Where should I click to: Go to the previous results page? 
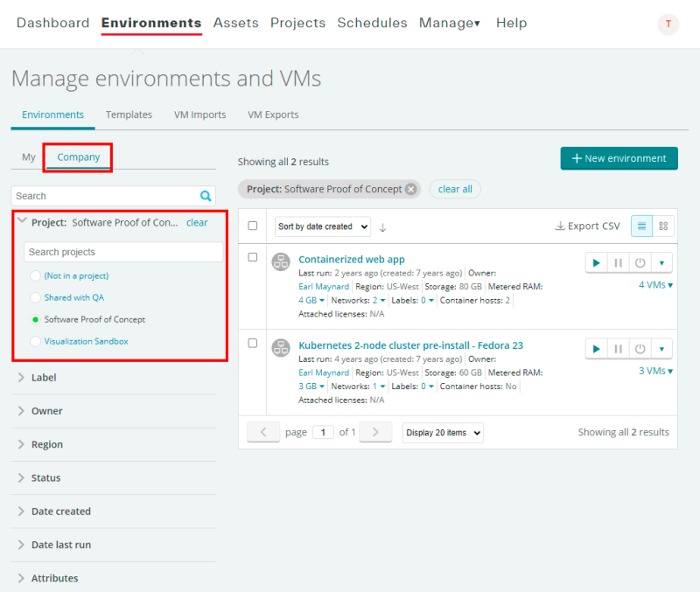pyautogui.click(x=263, y=432)
